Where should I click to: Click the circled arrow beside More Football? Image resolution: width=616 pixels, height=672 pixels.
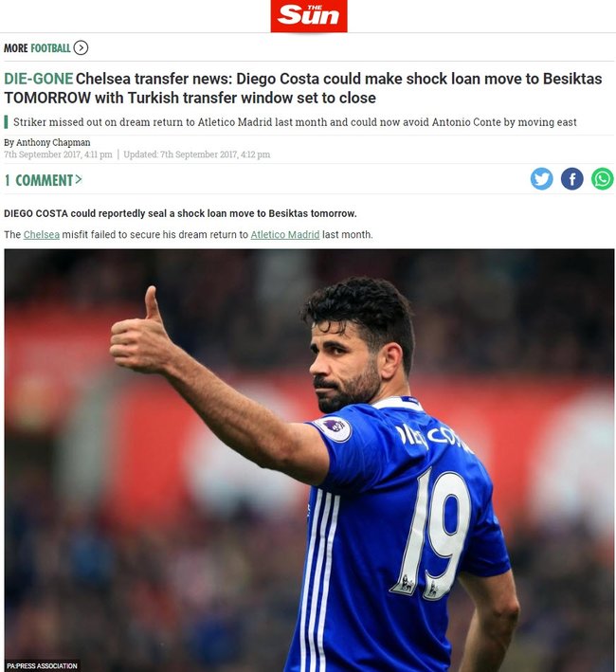pos(81,47)
